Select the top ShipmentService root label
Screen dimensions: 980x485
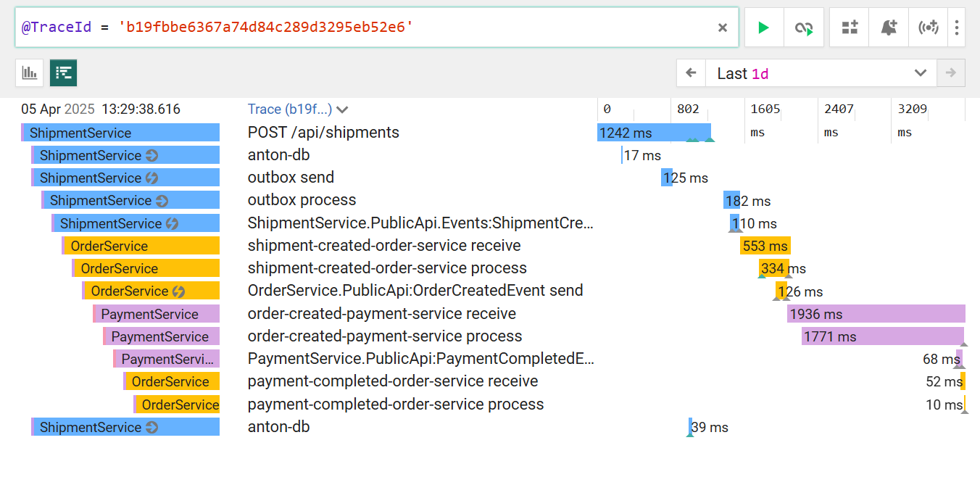coord(120,133)
